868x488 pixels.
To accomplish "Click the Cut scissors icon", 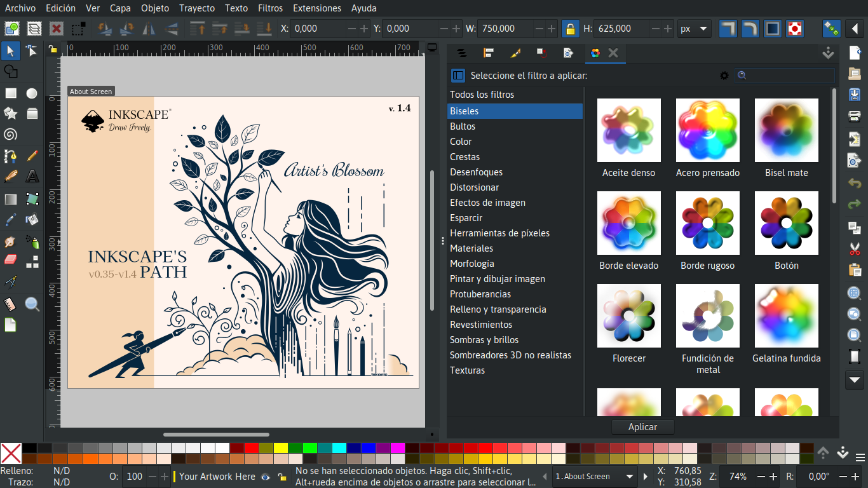I will click(x=855, y=249).
